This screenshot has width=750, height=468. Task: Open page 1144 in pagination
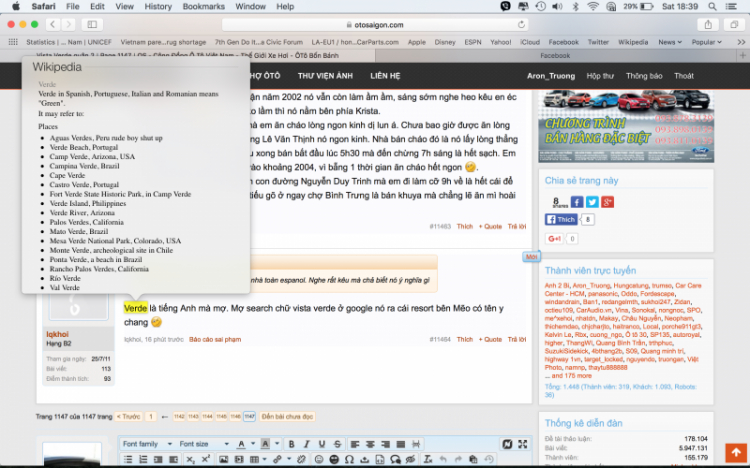(x=207, y=417)
